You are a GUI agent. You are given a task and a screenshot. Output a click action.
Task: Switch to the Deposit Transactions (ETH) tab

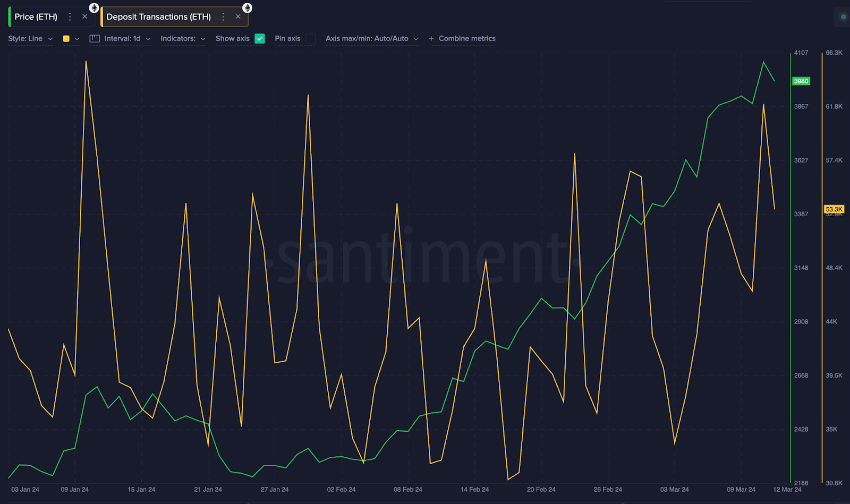click(159, 16)
